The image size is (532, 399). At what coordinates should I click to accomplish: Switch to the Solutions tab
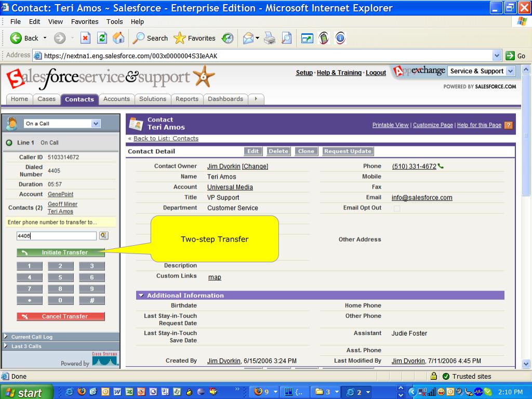tap(153, 99)
